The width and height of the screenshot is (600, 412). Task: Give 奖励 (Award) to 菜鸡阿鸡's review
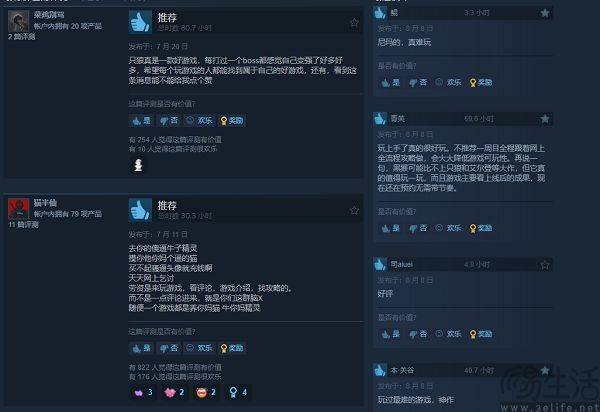[x=232, y=121]
